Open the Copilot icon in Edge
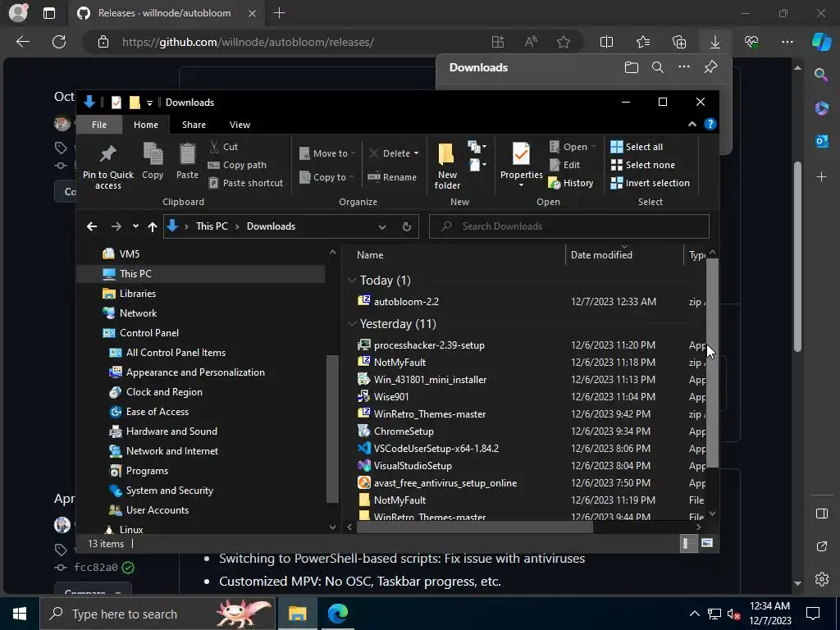Viewport: 840px width, 630px height. pos(821,41)
